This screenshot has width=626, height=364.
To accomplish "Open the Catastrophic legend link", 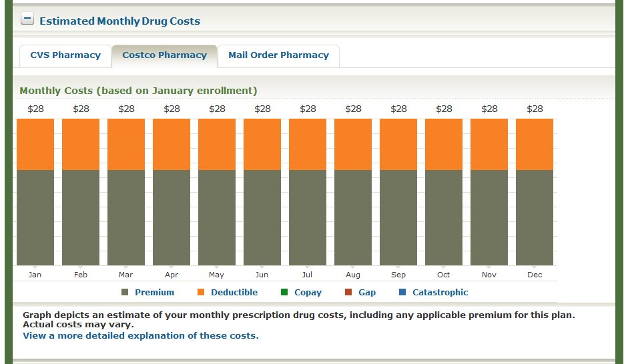I will point(440,293).
